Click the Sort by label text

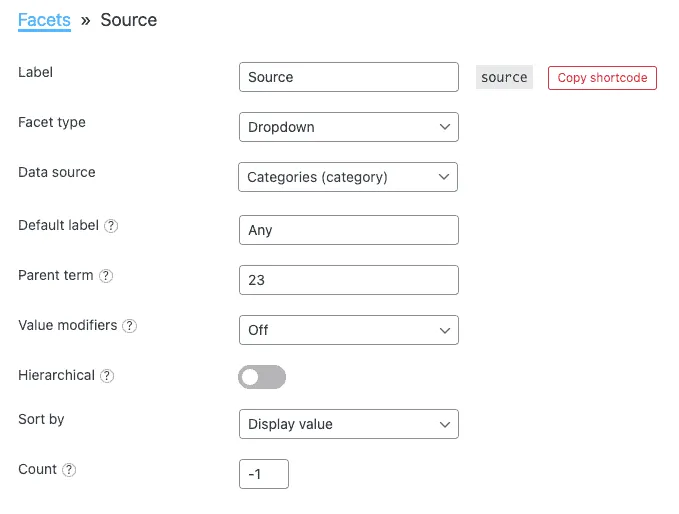[x=41, y=420]
